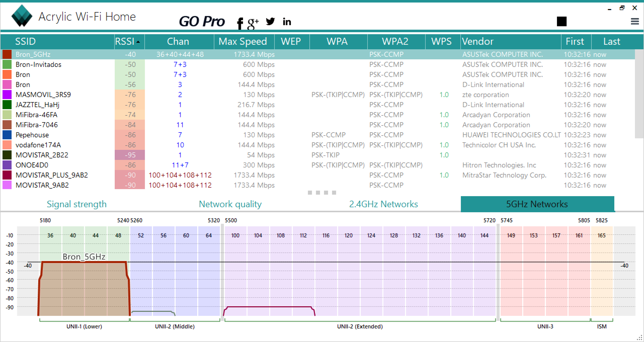The image size is (644, 342).
Task: Click the Bron_5GHz label in the graph
Action: [x=84, y=257]
